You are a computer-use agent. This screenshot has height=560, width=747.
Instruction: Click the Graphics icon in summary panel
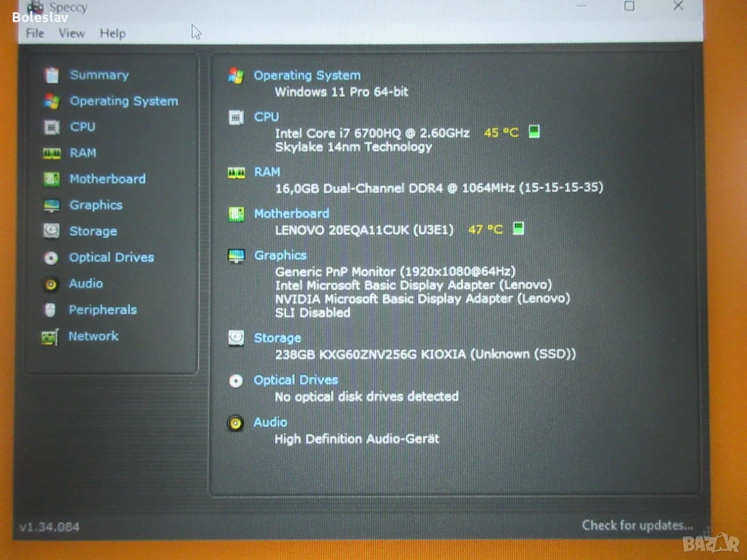[236, 256]
